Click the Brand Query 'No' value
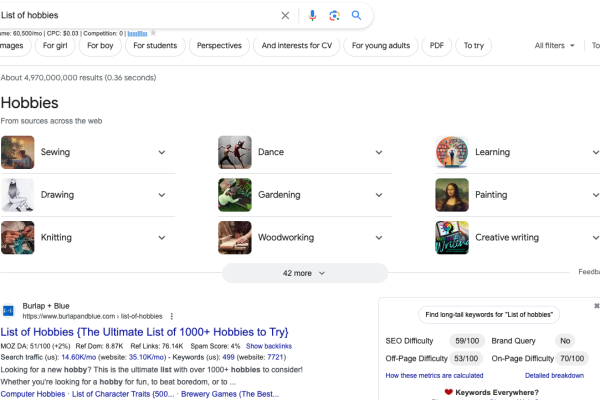 click(x=565, y=341)
